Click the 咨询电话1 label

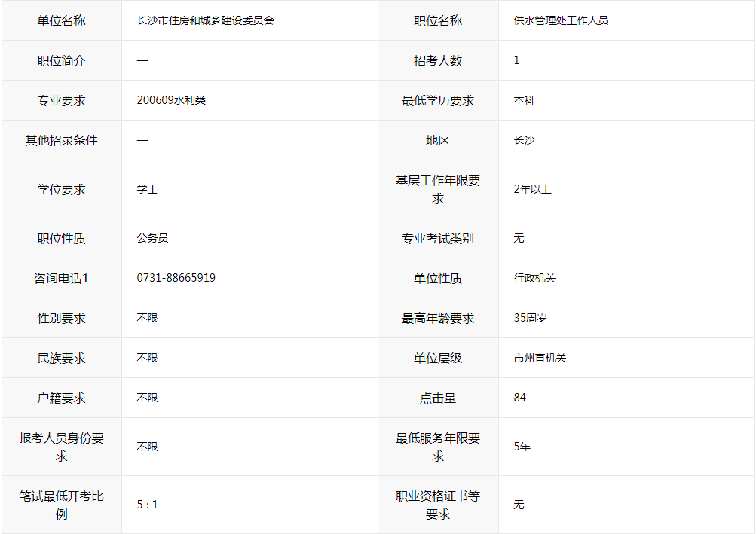[62, 279]
